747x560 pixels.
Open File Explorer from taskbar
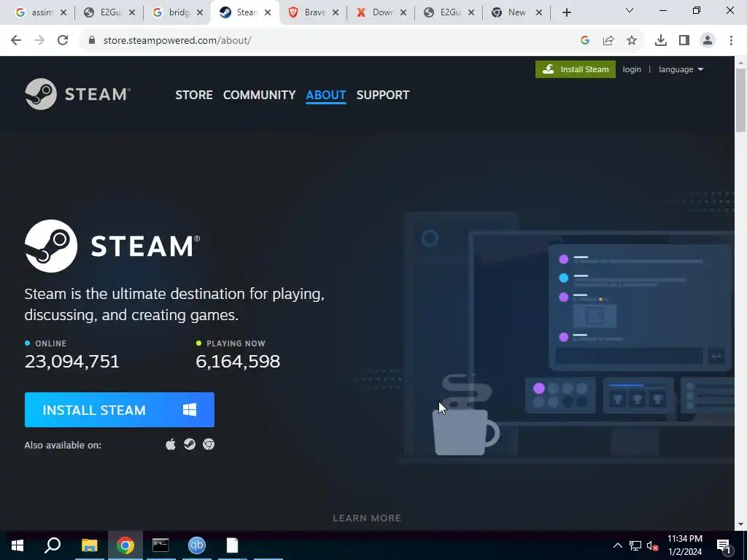click(x=89, y=545)
